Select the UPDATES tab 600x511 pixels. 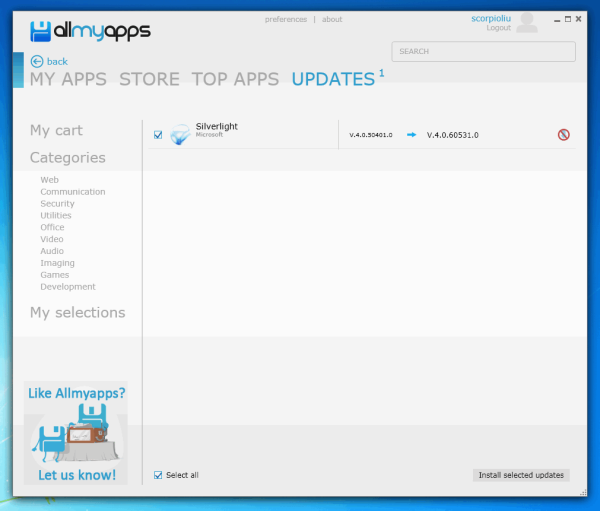pos(333,79)
